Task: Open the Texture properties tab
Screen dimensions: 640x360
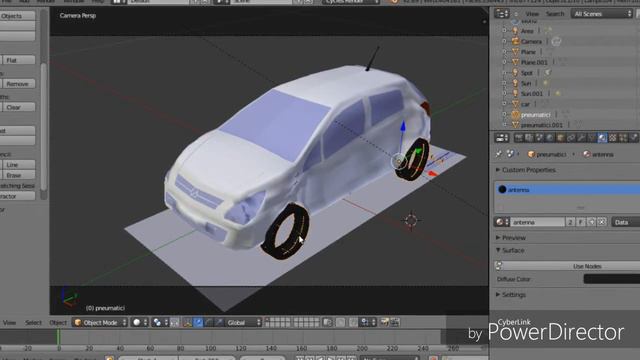Action: 613,138
